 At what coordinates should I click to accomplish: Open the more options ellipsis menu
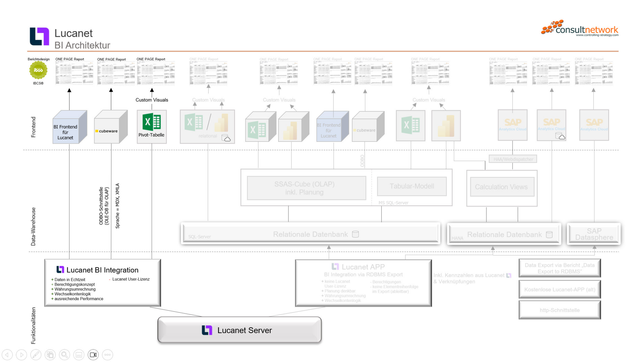107,354
